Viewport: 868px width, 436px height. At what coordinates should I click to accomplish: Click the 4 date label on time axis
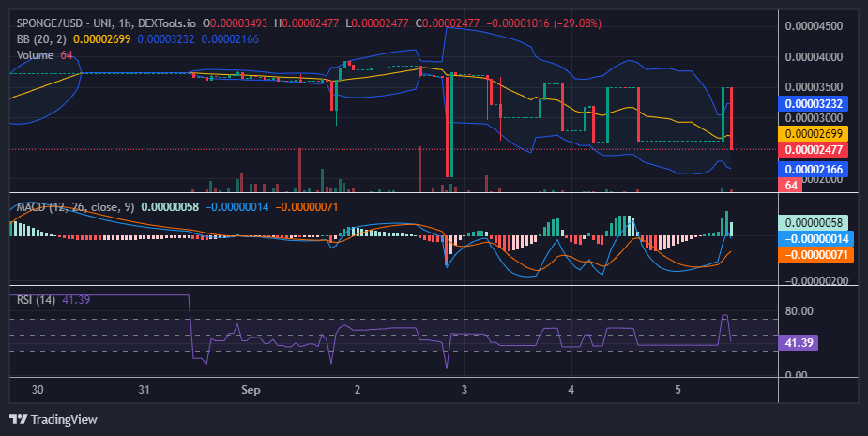(x=571, y=389)
